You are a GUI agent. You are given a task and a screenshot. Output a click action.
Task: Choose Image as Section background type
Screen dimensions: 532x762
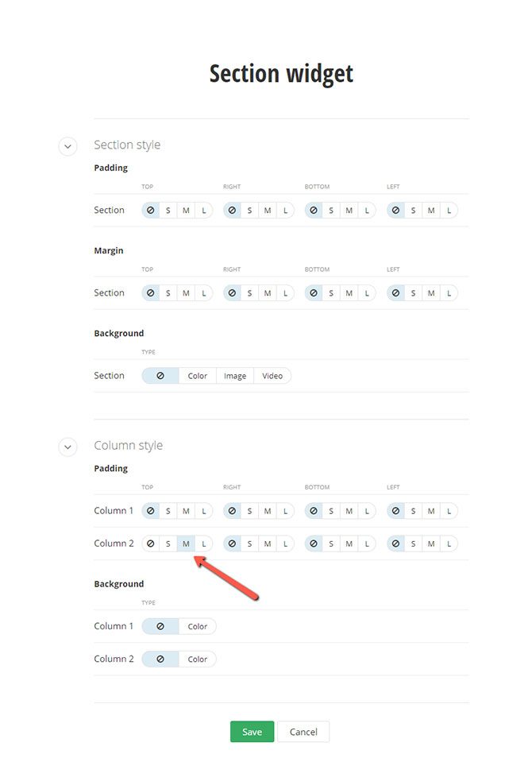click(x=235, y=376)
